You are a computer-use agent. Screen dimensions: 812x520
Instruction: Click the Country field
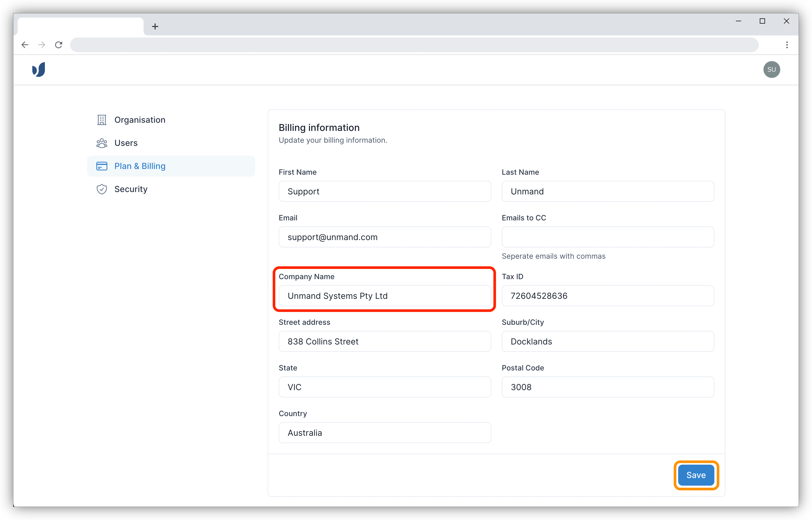pyautogui.click(x=384, y=433)
